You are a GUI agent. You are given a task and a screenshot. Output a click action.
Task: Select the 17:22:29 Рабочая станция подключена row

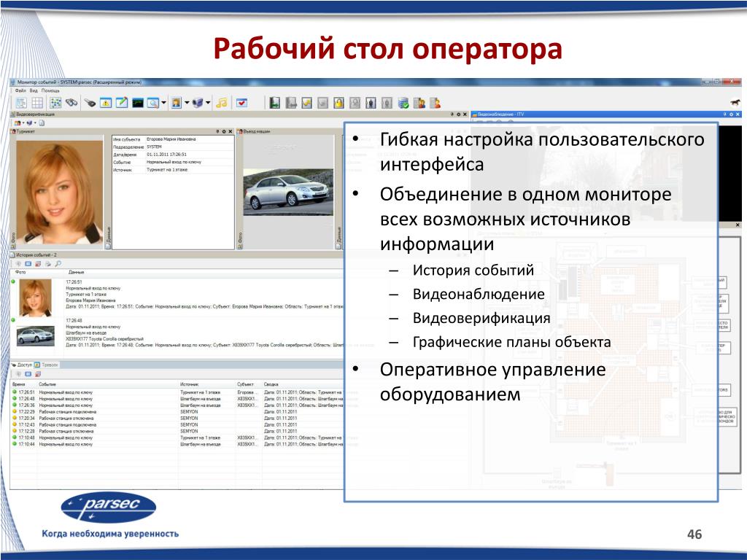tap(177, 411)
